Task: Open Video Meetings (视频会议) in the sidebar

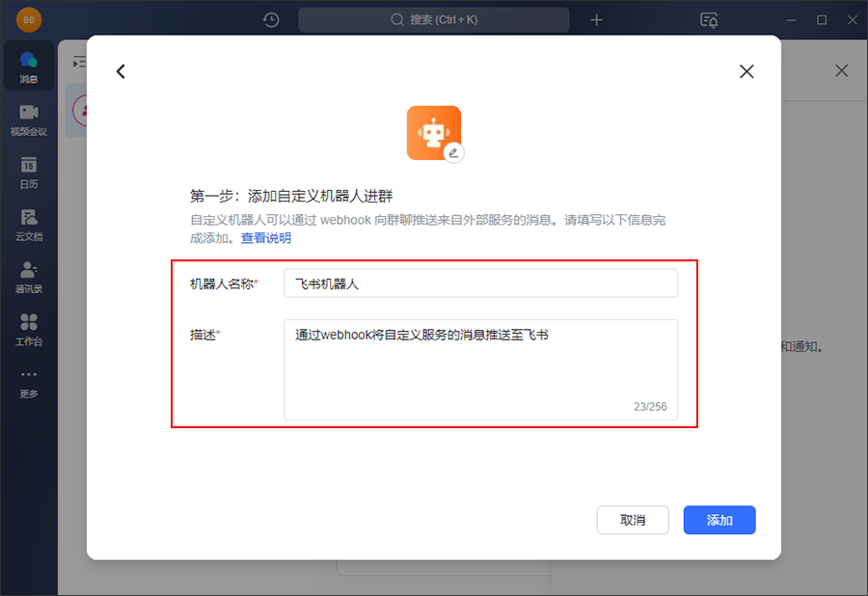Action: click(x=29, y=120)
